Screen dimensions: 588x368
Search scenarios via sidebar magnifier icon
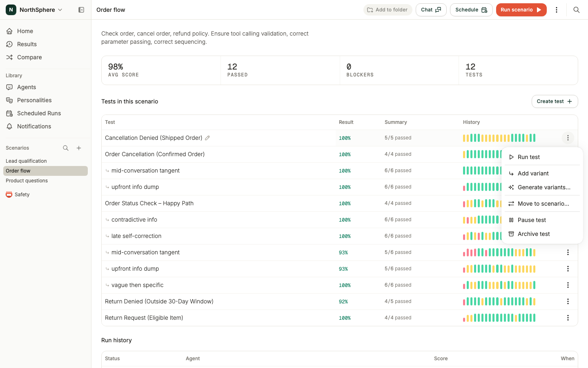(66, 148)
